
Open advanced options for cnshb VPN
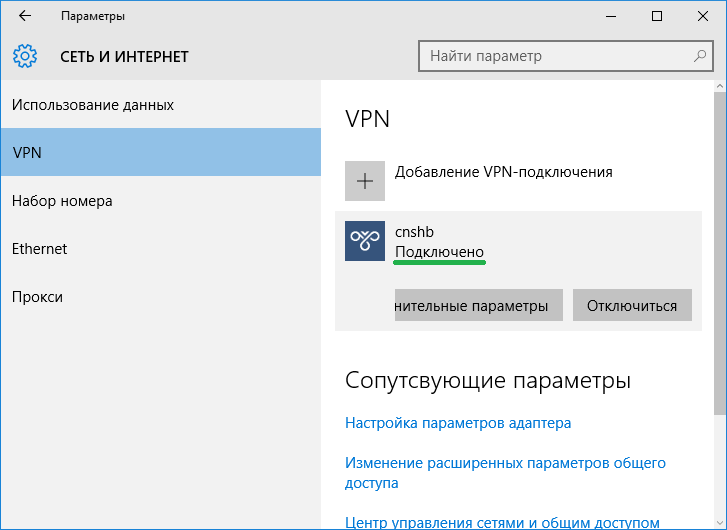click(478, 306)
